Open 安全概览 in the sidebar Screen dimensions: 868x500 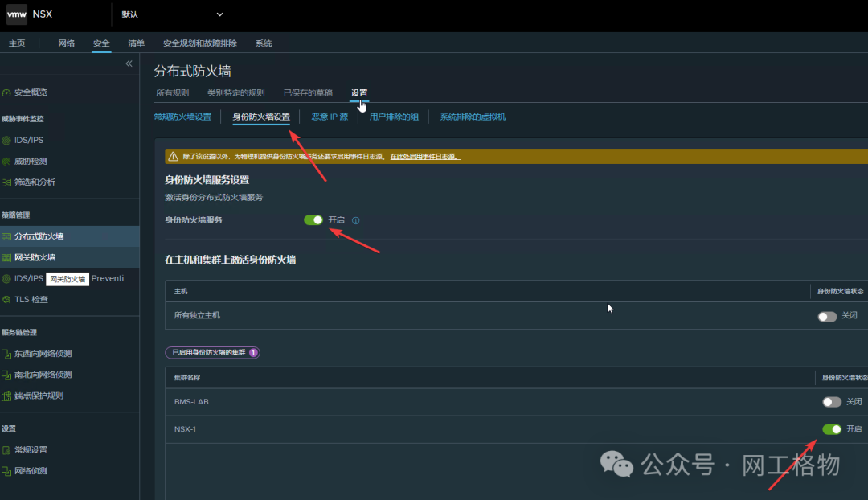click(31, 92)
